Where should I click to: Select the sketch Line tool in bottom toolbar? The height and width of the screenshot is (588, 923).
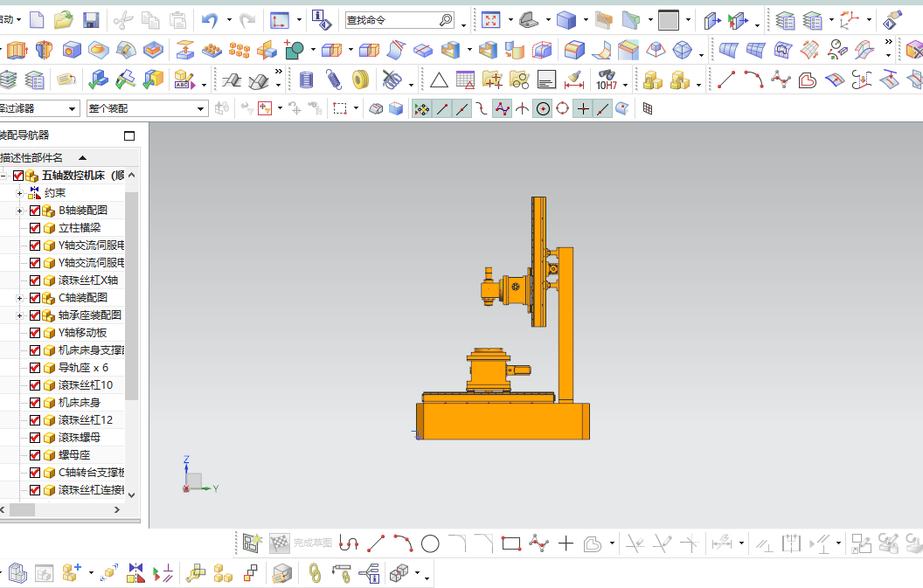click(376, 543)
